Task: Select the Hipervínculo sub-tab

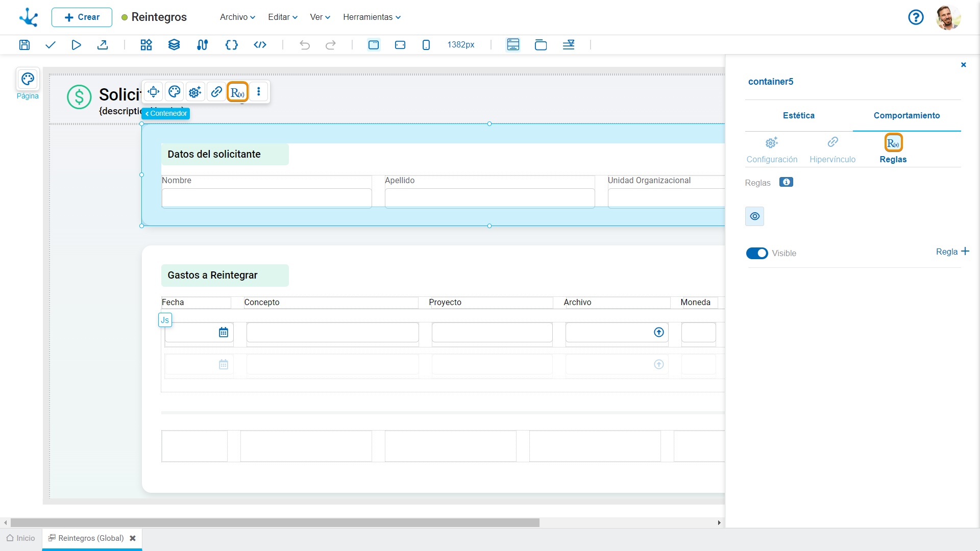Action: click(x=832, y=150)
